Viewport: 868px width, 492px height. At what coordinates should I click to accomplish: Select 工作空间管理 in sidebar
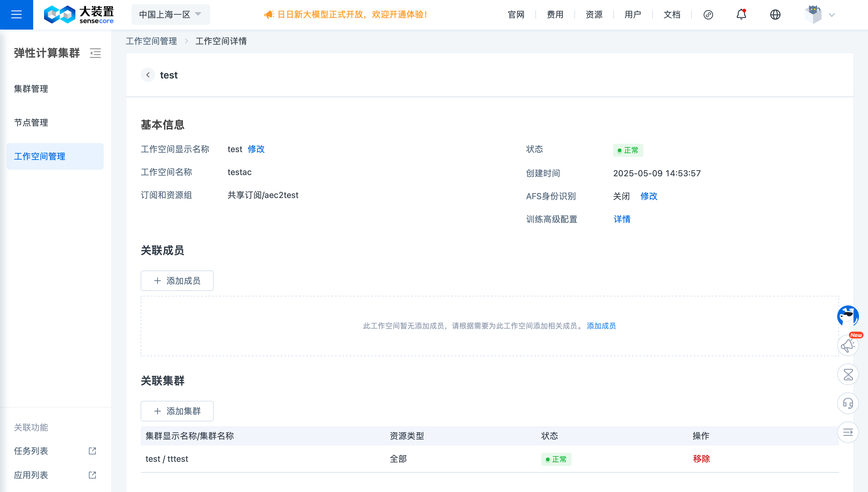coord(55,156)
